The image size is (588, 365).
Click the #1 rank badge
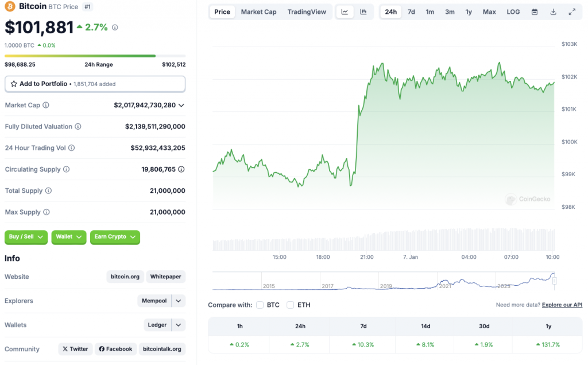[x=87, y=7]
